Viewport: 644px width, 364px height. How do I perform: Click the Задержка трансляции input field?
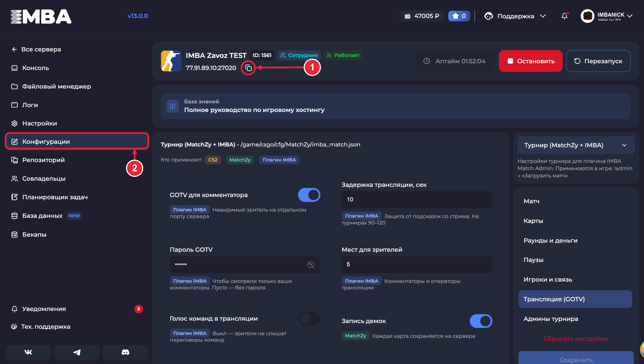417,199
